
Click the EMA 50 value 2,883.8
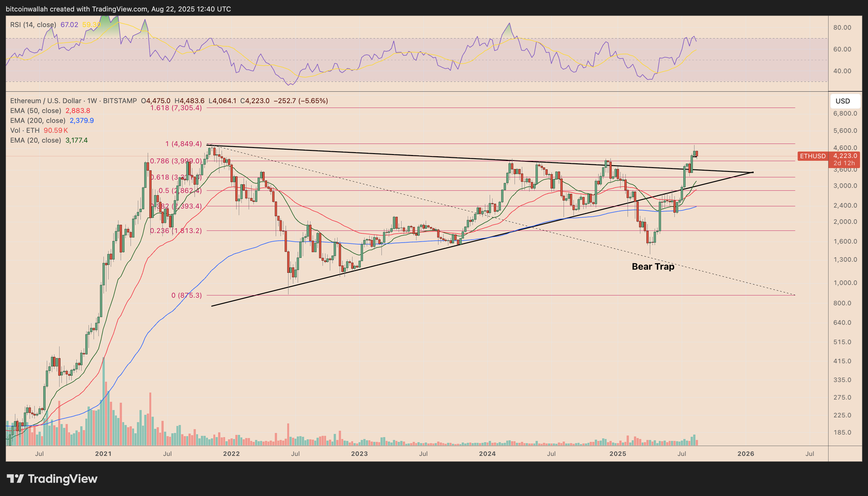point(78,111)
